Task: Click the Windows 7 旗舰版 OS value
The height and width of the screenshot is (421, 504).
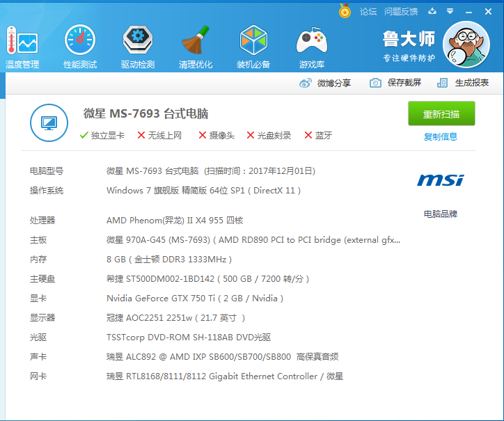Action: coord(204,191)
